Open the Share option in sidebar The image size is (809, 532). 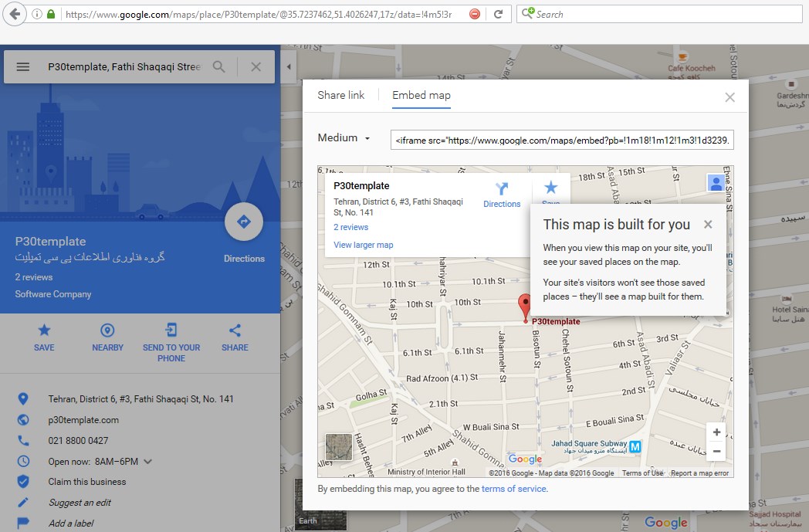235,338
